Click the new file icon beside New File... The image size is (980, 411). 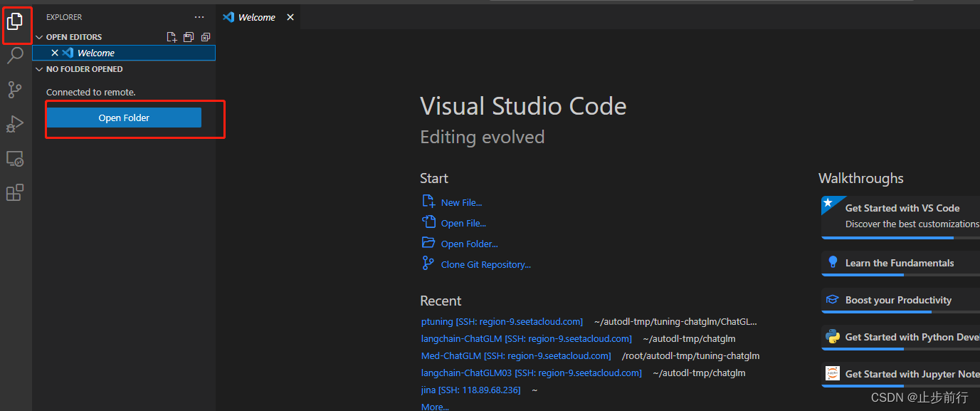tap(428, 202)
